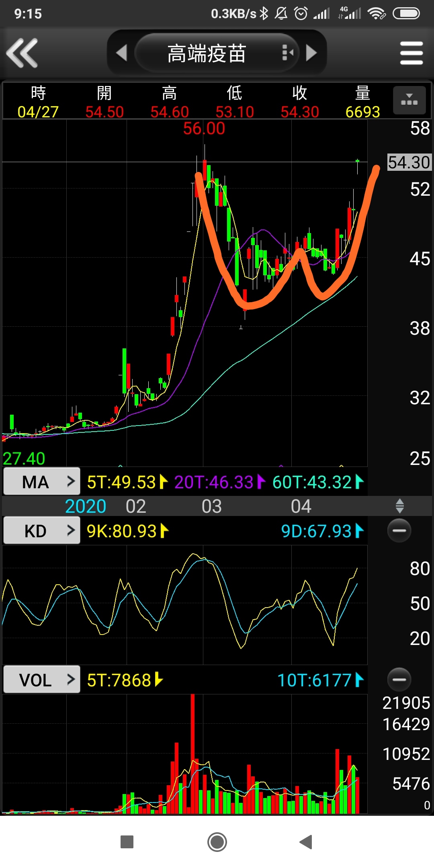Open the quote display options icon
The height and width of the screenshot is (868, 434).
409,100
